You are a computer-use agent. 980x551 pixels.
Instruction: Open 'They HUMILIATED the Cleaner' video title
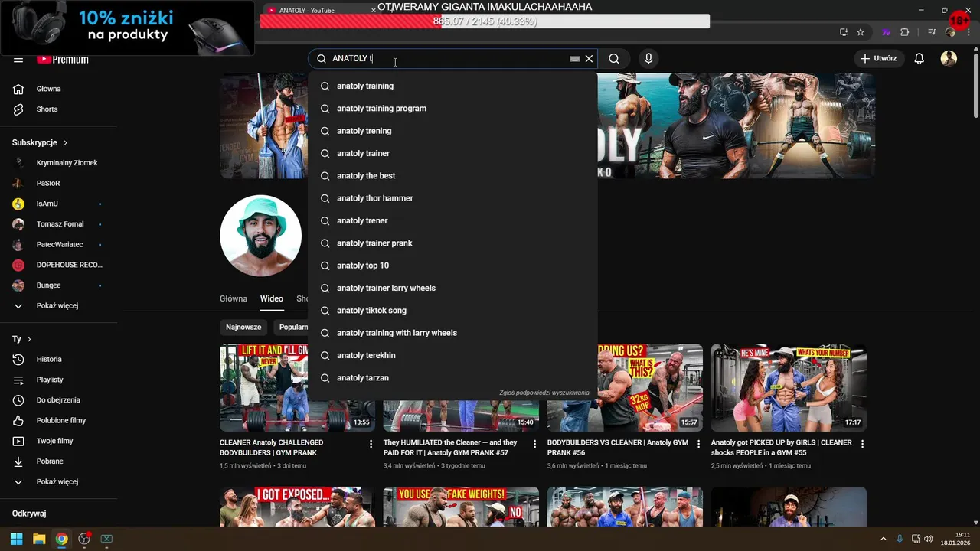(x=450, y=448)
